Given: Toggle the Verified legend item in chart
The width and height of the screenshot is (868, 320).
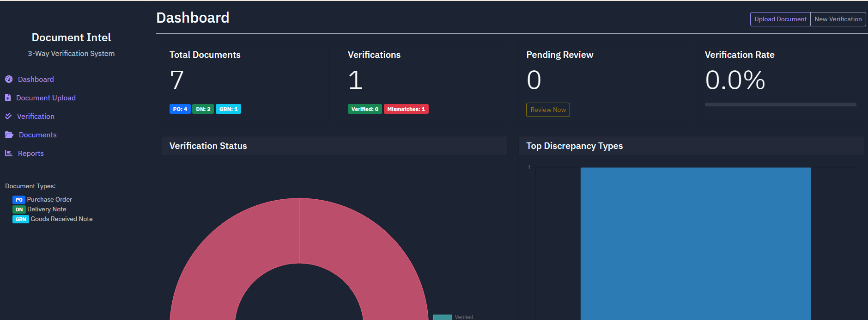Looking at the screenshot, I should (454, 317).
